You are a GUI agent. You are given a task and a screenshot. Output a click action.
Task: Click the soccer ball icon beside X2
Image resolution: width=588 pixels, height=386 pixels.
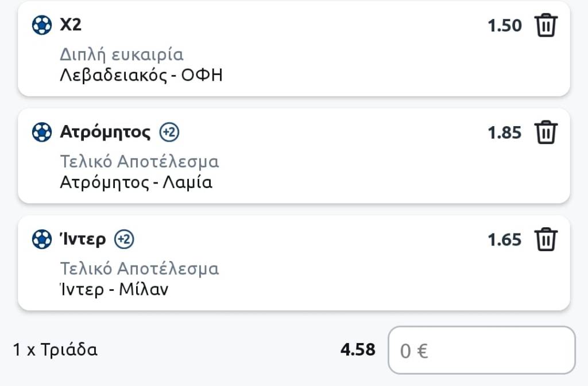coord(42,25)
